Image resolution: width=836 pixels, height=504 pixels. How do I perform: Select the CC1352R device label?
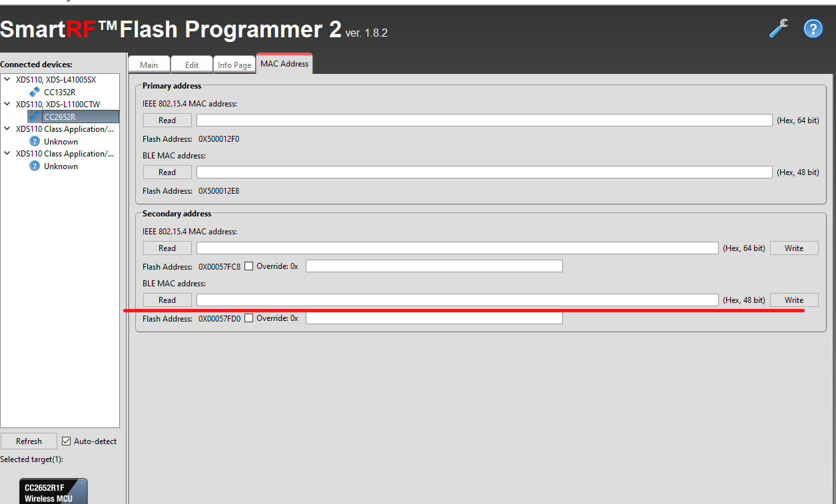[60, 92]
